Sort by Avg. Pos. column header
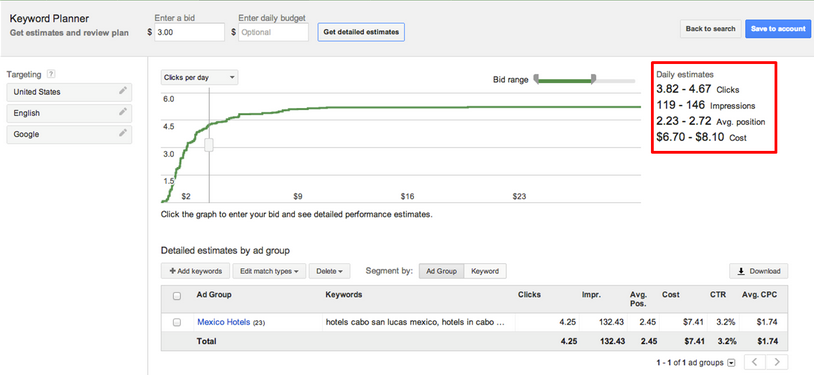814x375 pixels. point(638,299)
